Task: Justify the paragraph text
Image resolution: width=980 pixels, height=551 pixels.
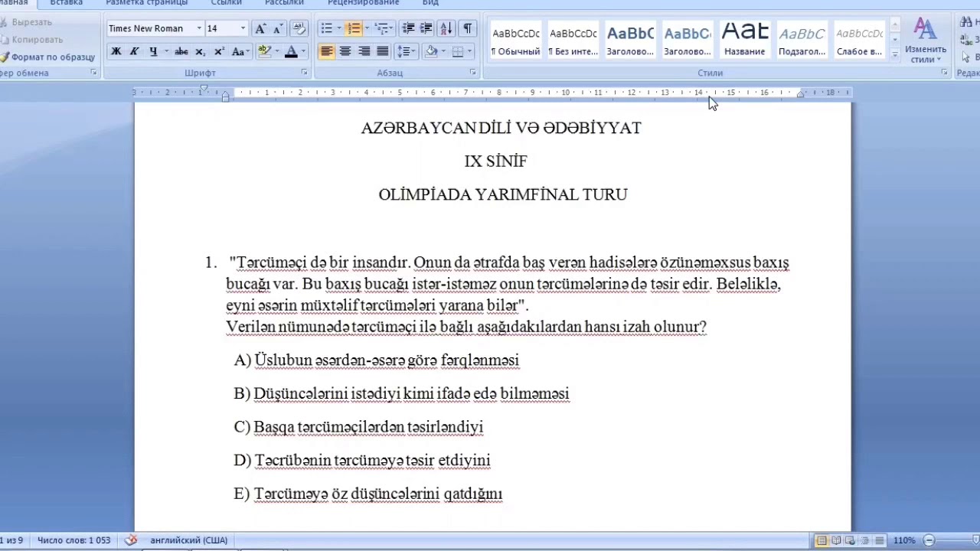Action: click(382, 51)
